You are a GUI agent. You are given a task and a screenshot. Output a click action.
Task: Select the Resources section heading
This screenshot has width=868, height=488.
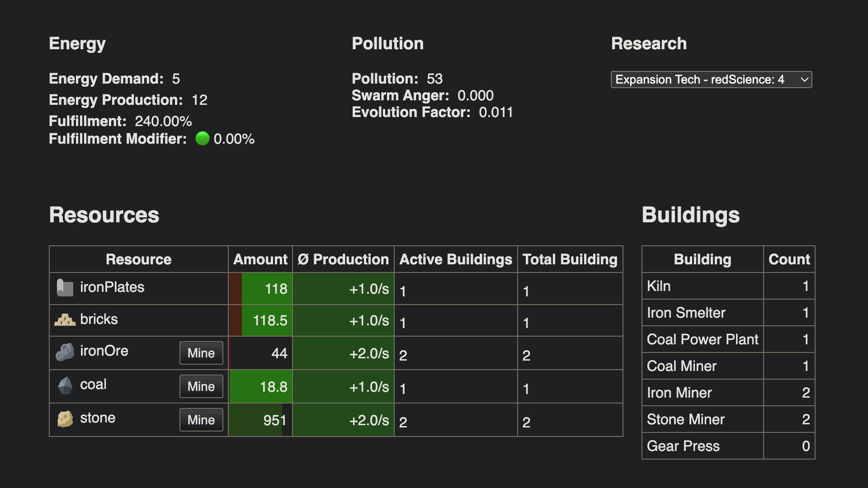point(104,215)
